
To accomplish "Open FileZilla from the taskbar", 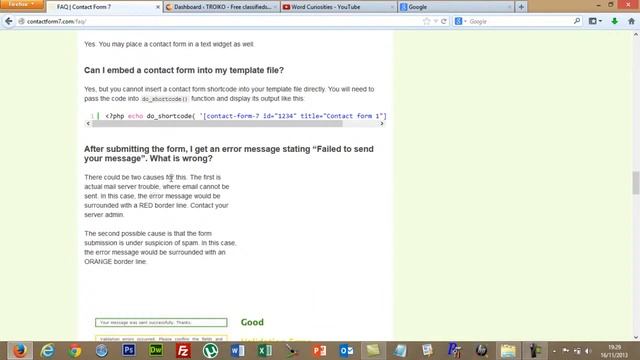I will coord(183,351).
